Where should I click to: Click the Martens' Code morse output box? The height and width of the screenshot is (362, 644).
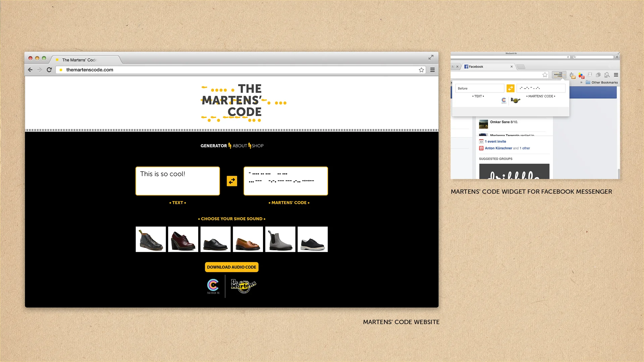tap(286, 181)
